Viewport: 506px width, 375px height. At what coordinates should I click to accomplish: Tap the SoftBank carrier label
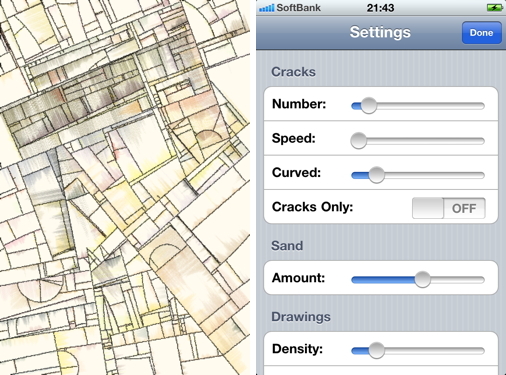click(x=299, y=8)
